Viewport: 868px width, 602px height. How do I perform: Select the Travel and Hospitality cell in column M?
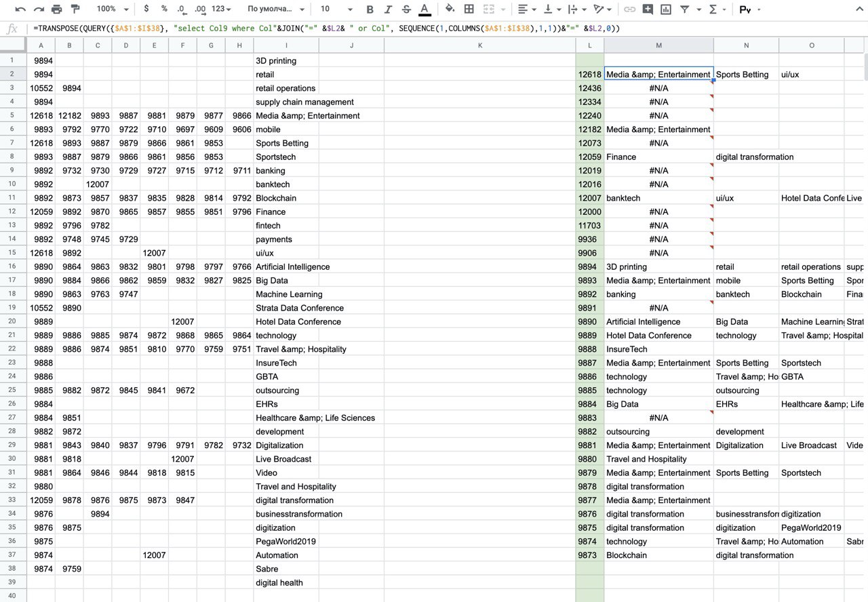pos(658,459)
